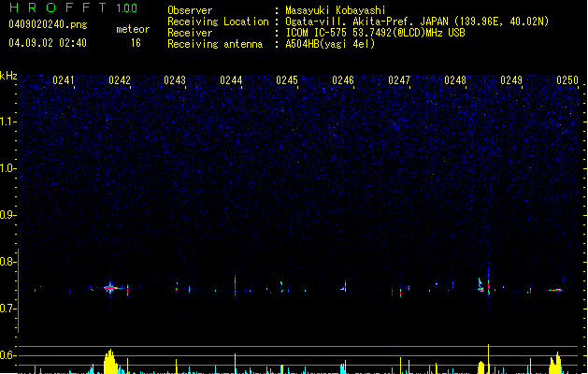This screenshot has width=588, height=374.
Task: Click the 0241 time marker
Action: coord(63,80)
